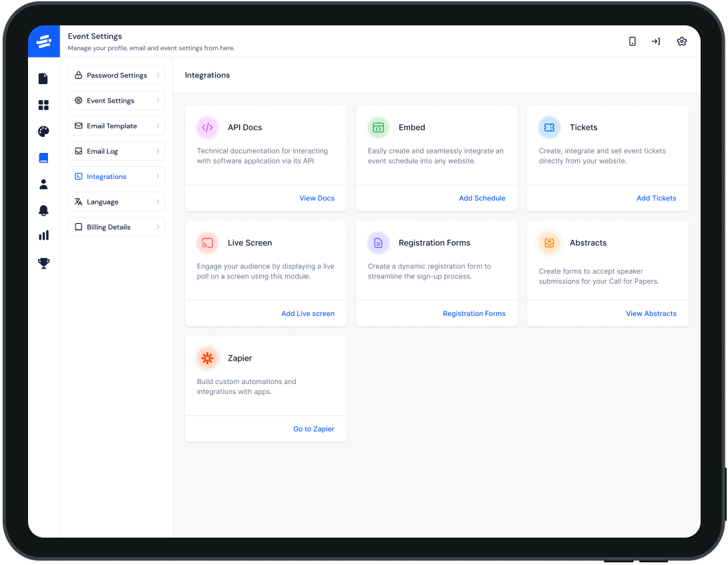Viewport: 728px width, 565px height.
Task: Select Email Log in the settings menu
Action: coord(117,151)
